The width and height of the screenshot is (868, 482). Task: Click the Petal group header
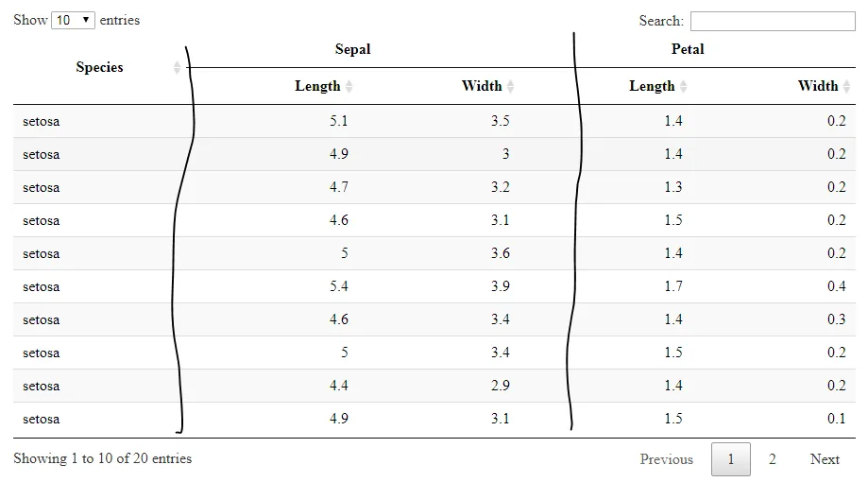click(x=688, y=49)
